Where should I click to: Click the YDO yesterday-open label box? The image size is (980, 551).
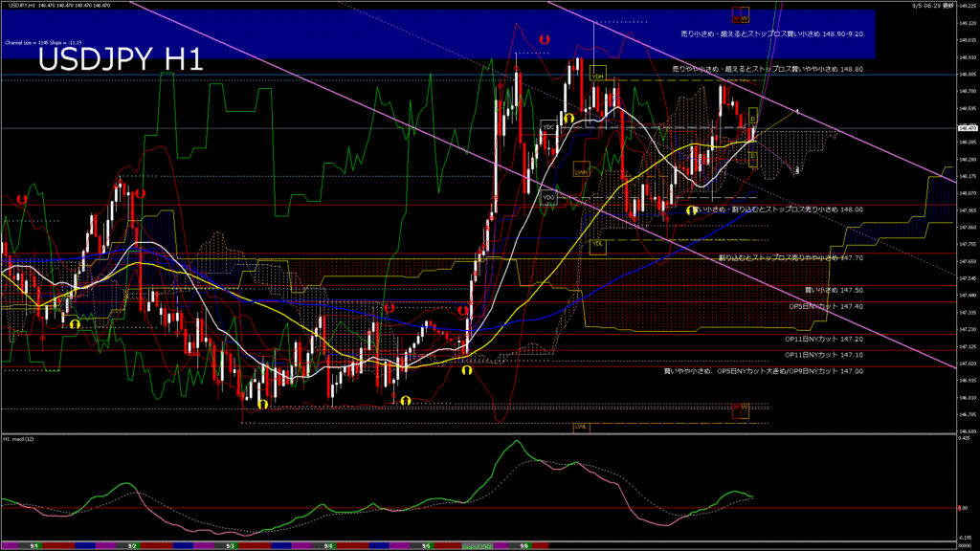(548, 197)
